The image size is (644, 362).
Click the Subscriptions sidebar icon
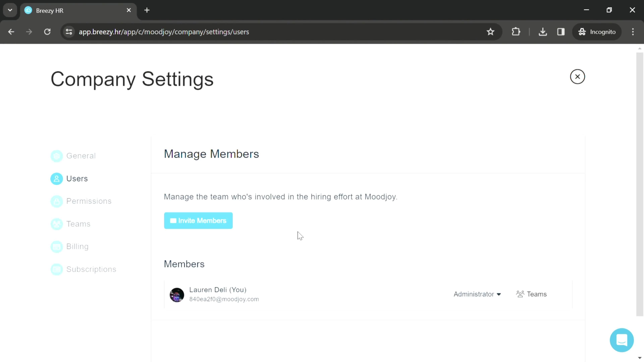point(57,269)
